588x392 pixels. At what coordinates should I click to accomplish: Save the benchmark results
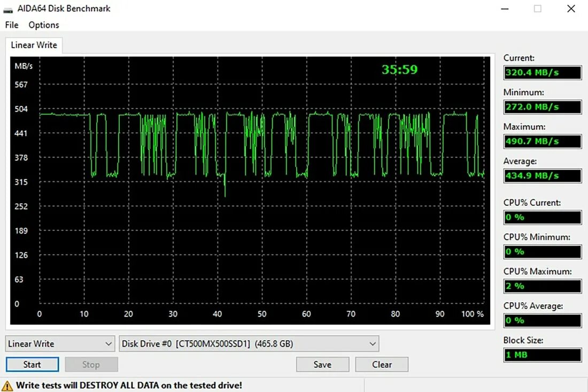322,364
